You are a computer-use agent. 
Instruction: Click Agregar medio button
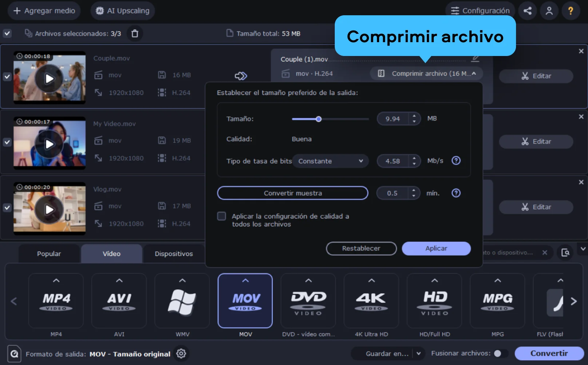tap(44, 11)
